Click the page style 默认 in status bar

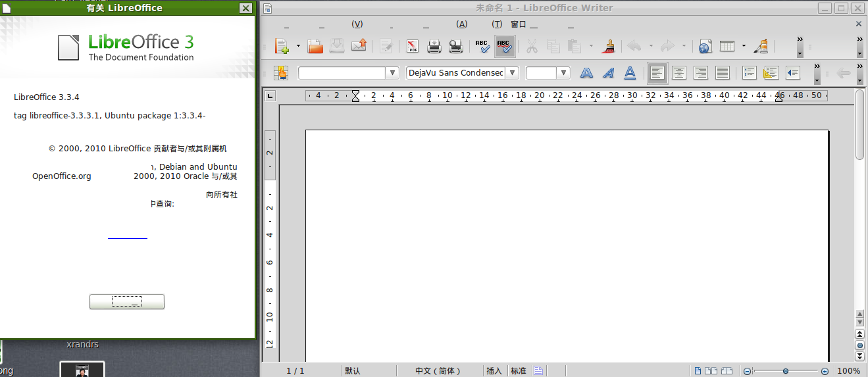pos(352,371)
